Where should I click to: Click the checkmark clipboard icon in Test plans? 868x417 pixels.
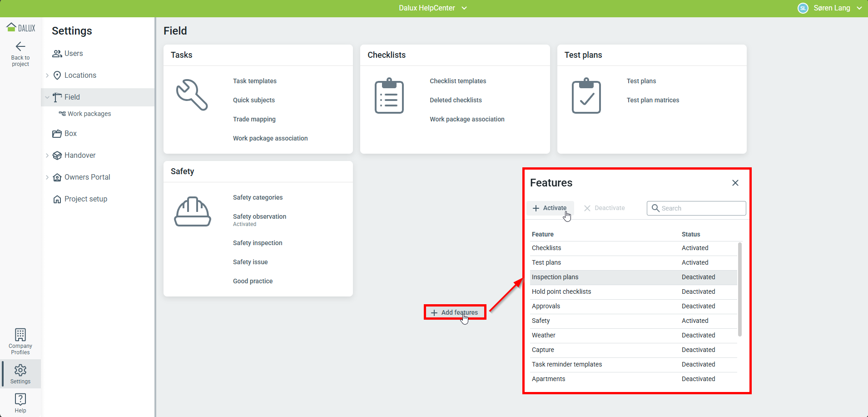coord(586,96)
